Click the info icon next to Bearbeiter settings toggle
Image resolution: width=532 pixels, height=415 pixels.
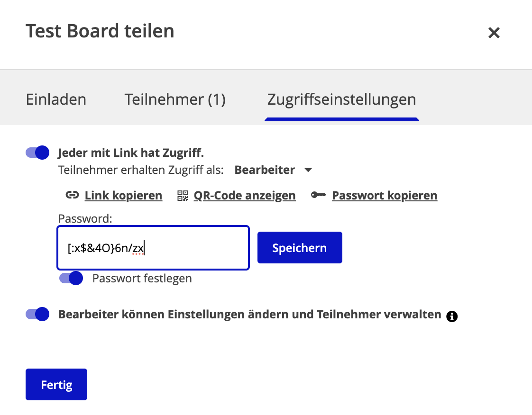452,316
